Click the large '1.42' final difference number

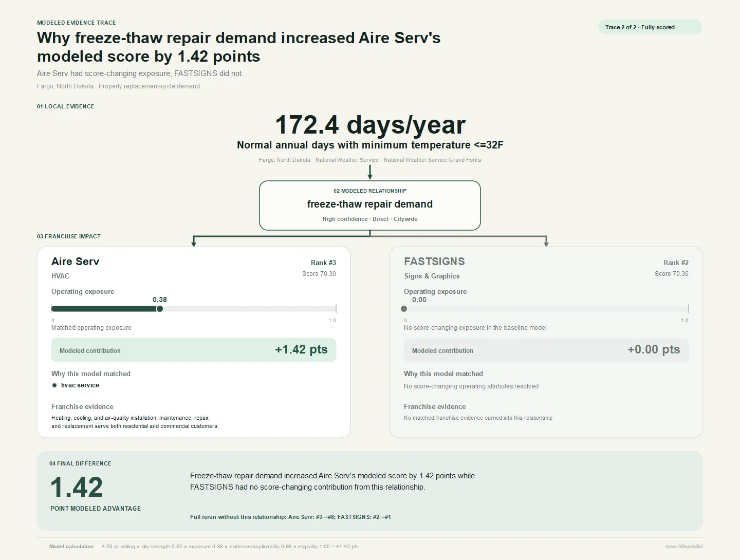click(x=77, y=487)
